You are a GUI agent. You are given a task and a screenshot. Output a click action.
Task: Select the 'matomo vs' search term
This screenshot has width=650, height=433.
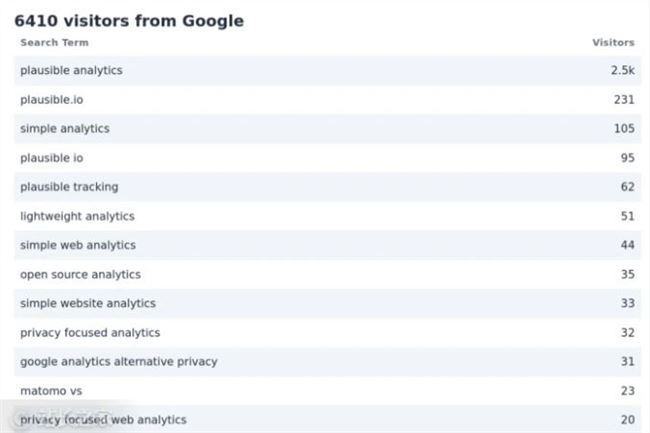click(x=51, y=391)
